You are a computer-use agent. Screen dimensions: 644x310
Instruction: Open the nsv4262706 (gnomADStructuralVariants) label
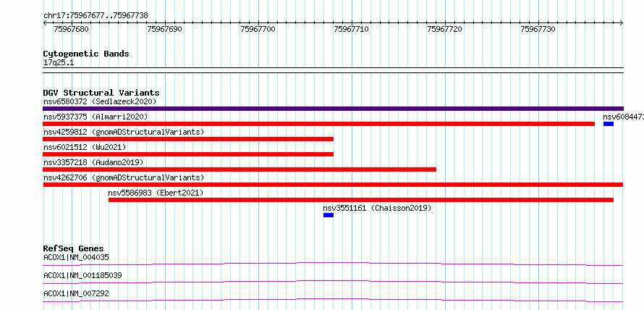click(124, 177)
